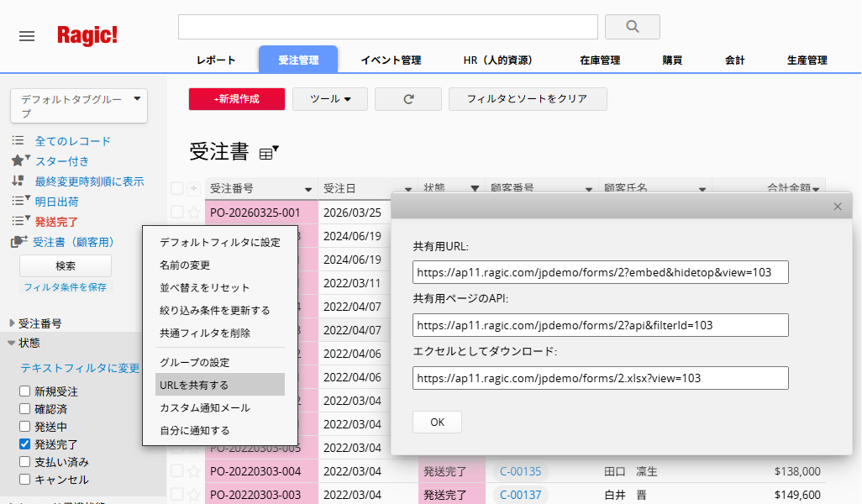Open customer link C-00135
The width and height of the screenshot is (862, 504).
(x=521, y=471)
